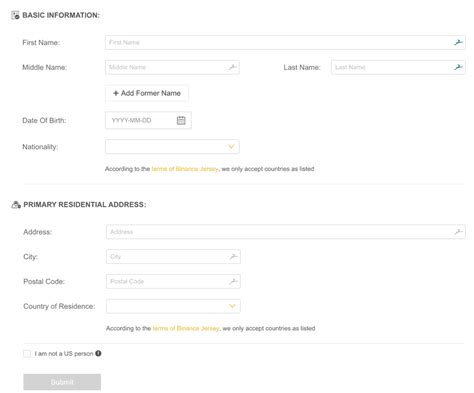Click the Add Former Name button
This screenshot has width=474, height=393.
click(147, 93)
